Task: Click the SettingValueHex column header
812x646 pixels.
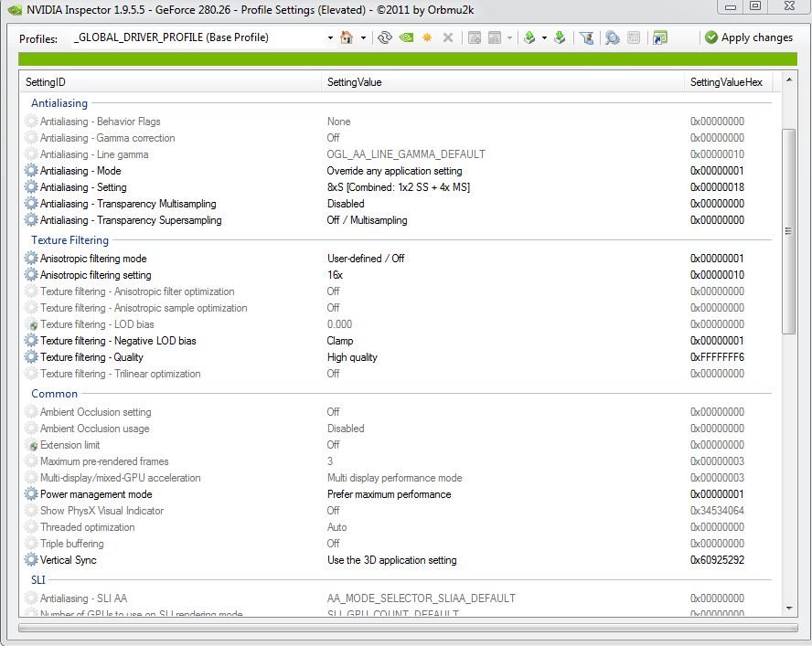Action: [729, 82]
